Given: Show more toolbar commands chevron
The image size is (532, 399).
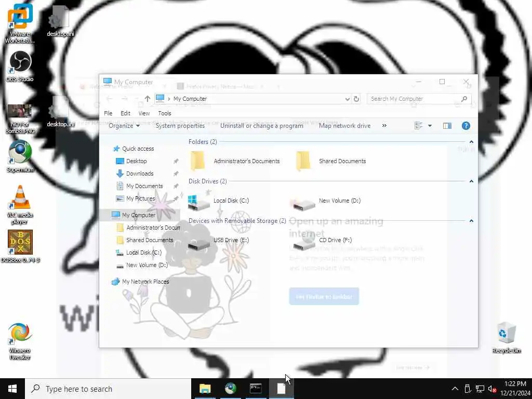Looking at the screenshot, I should coord(384,126).
